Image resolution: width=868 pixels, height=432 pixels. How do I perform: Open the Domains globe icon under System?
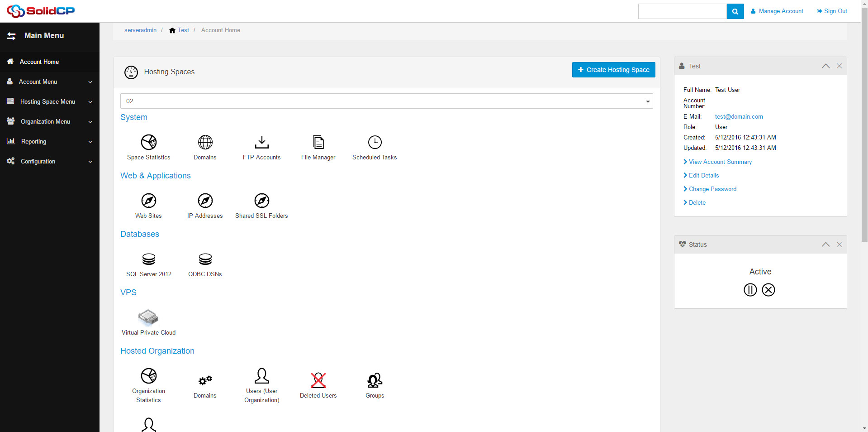(x=205, y=142)
